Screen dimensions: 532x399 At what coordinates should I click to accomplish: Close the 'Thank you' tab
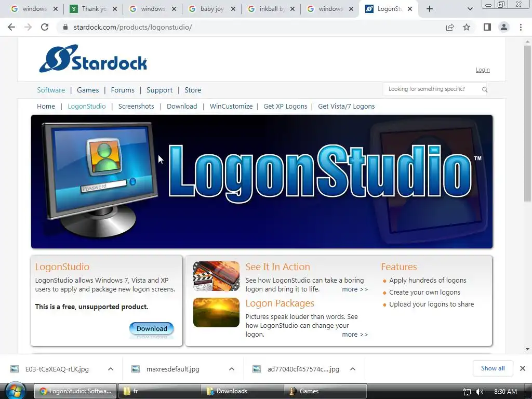(115, 9)
